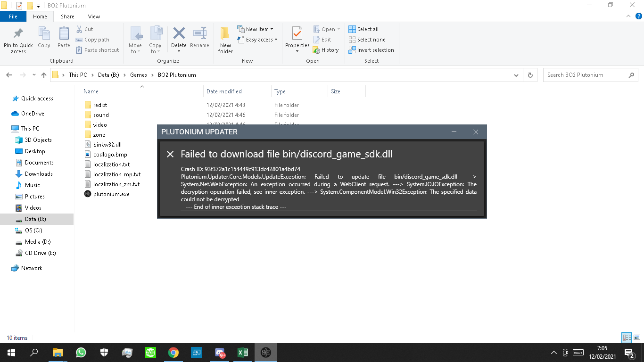Select the sound folder
Image resolution: width=644 pixels, height=362 pixels.
coord(101,115)
